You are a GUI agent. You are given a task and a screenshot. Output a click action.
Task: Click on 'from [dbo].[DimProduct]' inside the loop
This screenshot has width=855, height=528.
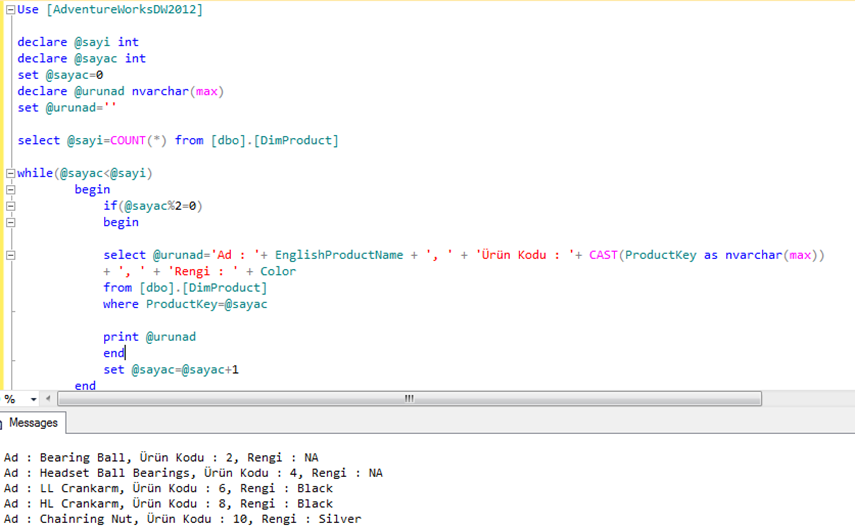(185, 287)
